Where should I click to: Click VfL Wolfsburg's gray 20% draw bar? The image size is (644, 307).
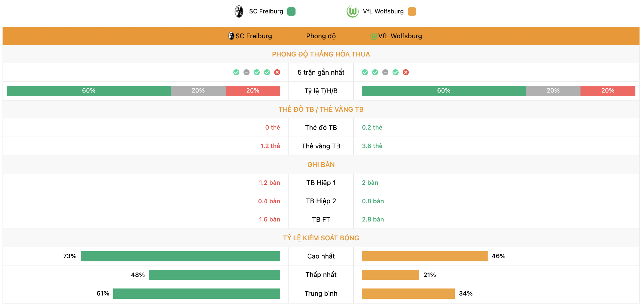[553, 91]
